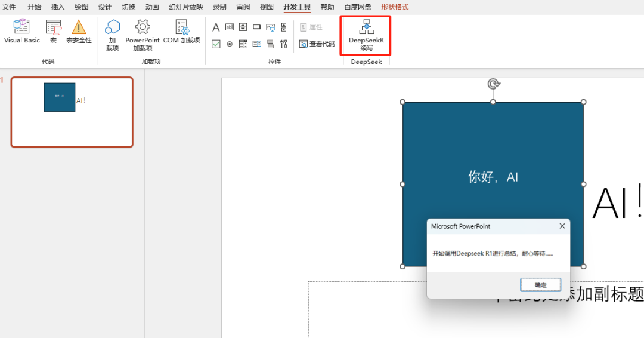
Task: Insert a Check Box control
Action: coord(216,44)
